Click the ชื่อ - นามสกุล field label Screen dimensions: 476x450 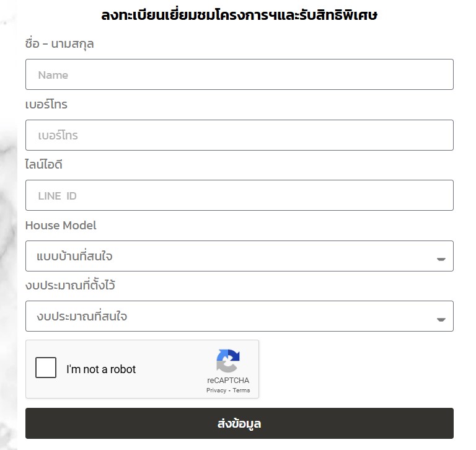pyautogui.click(x=59, y=44)
